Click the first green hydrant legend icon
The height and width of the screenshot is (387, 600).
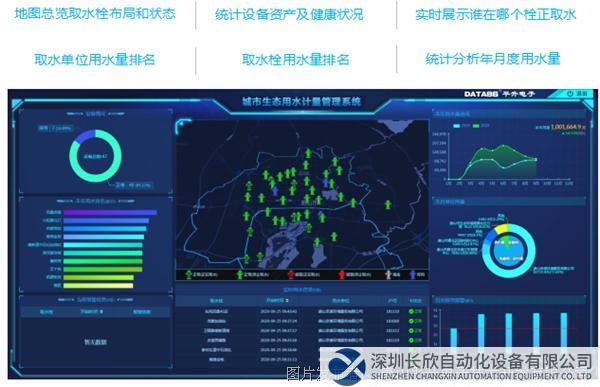point(189,274)
